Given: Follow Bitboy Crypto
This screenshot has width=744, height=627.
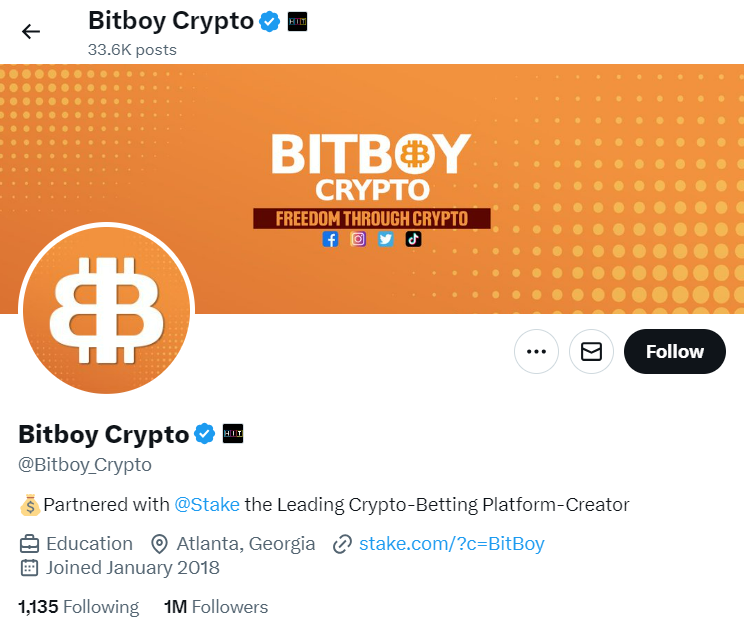Looking at the screenshot, I should (675, 352).
